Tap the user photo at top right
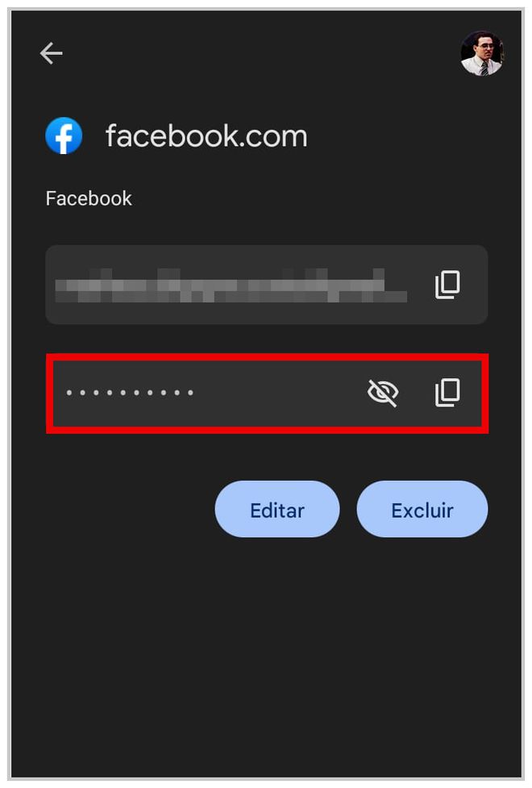Viewport: 532px width, 788px height. coord(482,53)
